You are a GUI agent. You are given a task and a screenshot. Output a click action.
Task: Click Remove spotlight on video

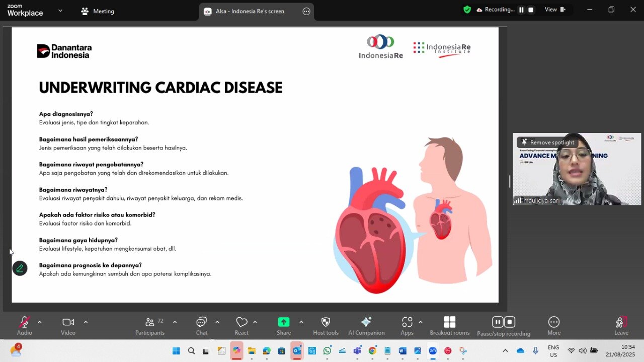pyautogui.click(x=547, y=142)
